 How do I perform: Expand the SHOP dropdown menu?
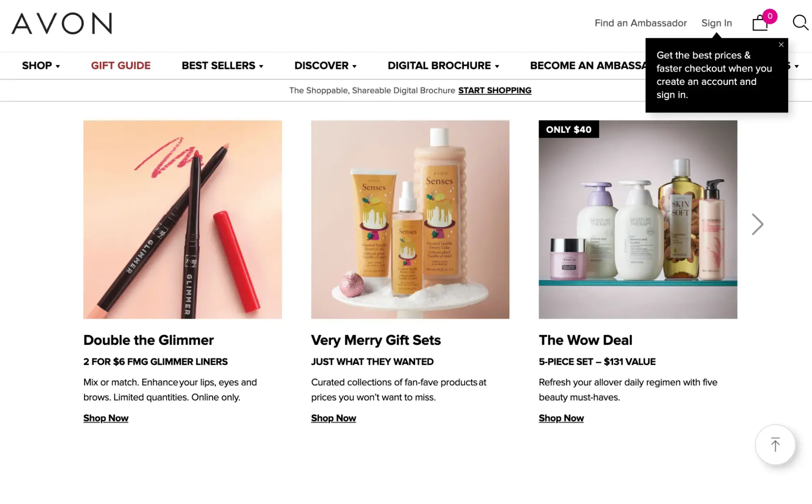tap(41, 65)
